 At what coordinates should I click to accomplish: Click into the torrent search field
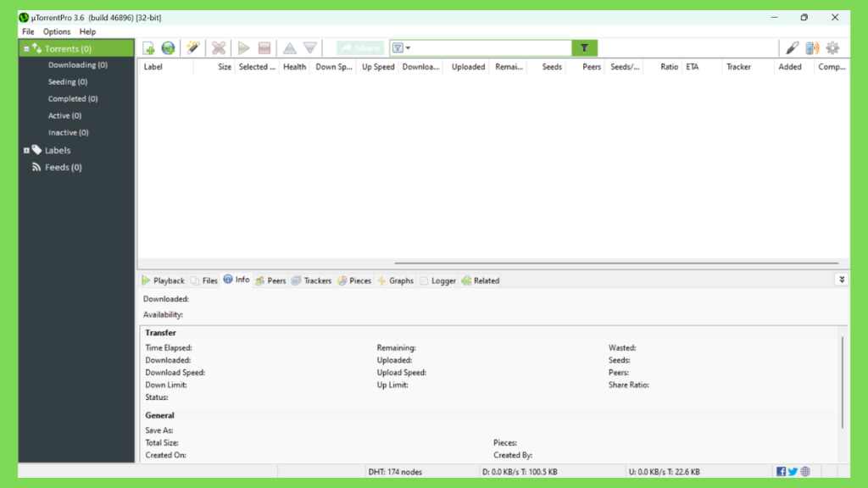point(492,48)
